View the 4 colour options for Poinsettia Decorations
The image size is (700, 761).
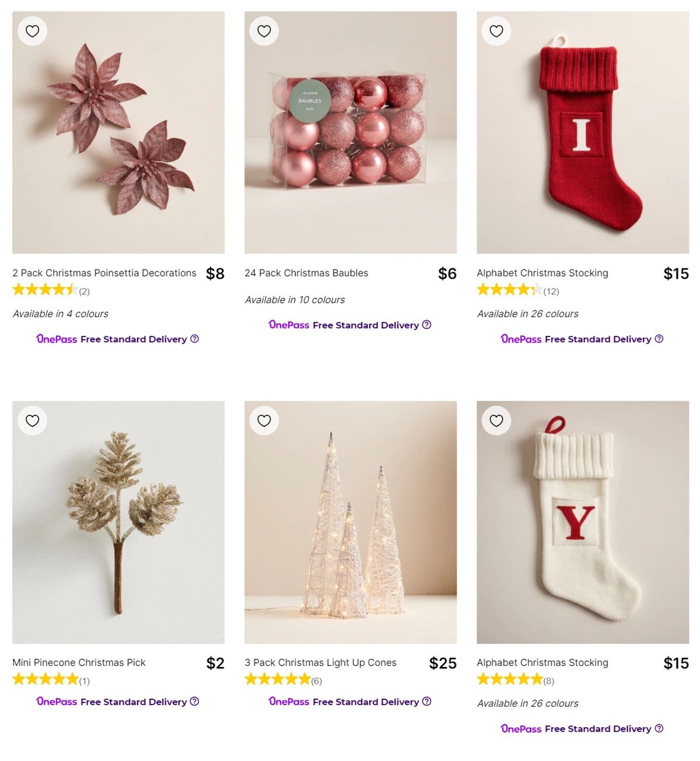60,314
